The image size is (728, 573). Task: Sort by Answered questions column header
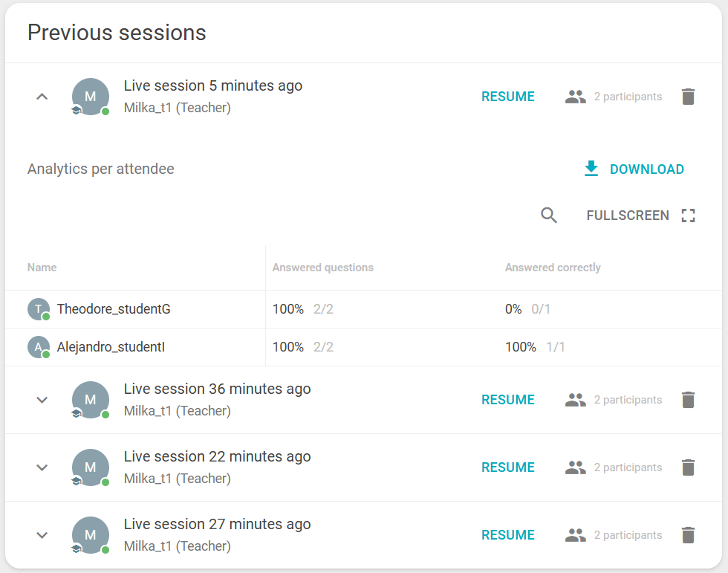pos(323,268)
